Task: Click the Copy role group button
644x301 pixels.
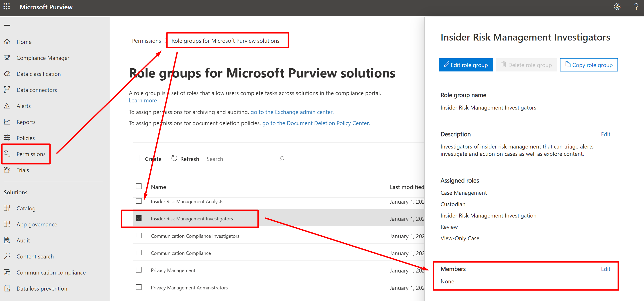Action: pyautogui.click(x=589, y=65)
